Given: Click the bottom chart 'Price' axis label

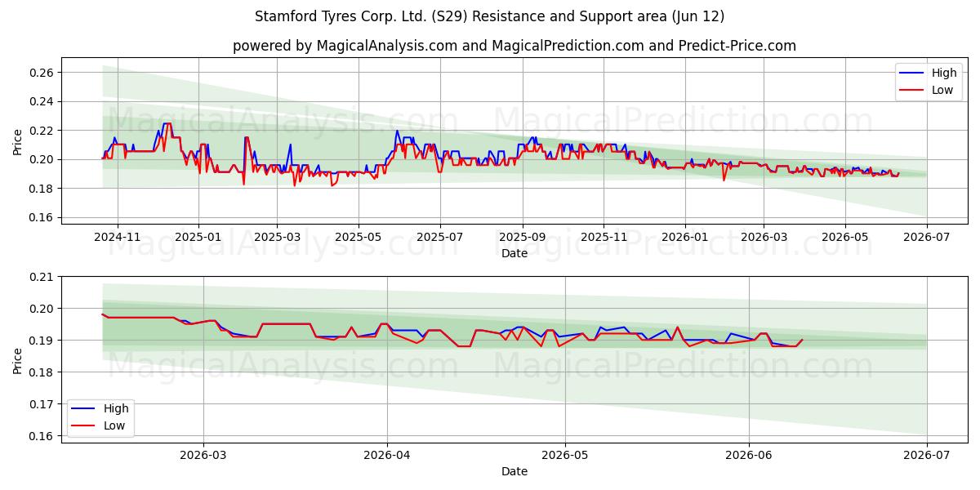Looking at the screenshot, I should [18, 360].
